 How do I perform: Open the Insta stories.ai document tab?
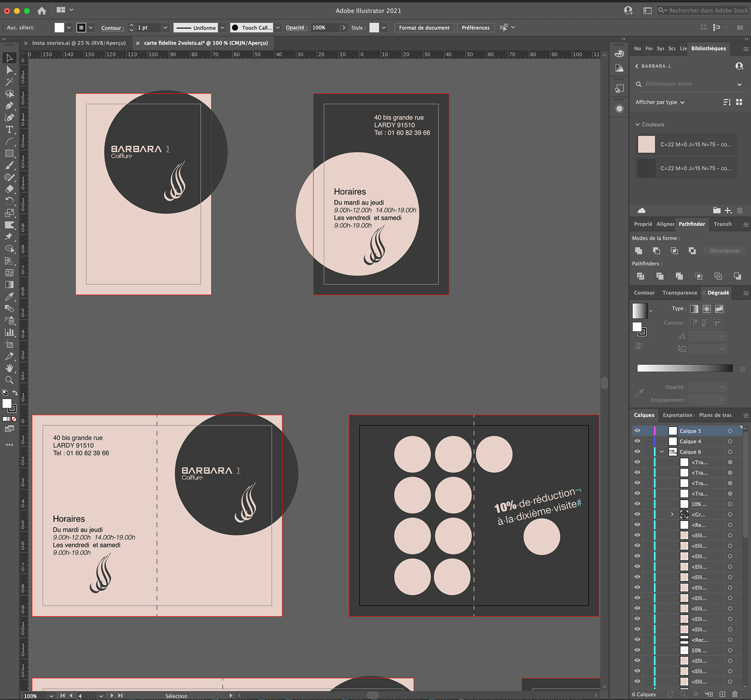click(79, 43)
